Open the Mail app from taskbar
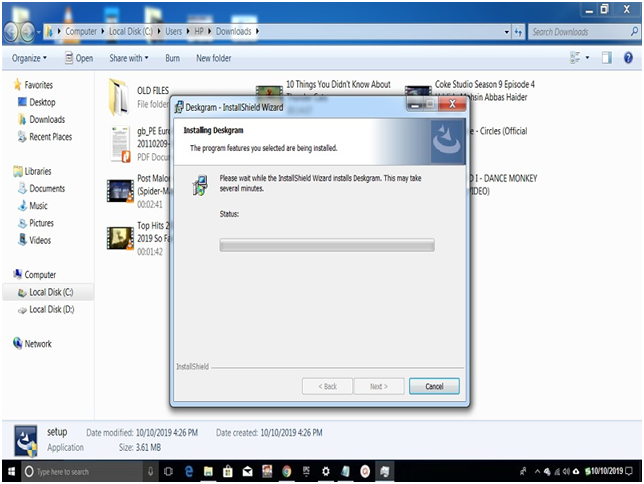Viewport: 644px width, 484px height. click(x=247, y=472)
